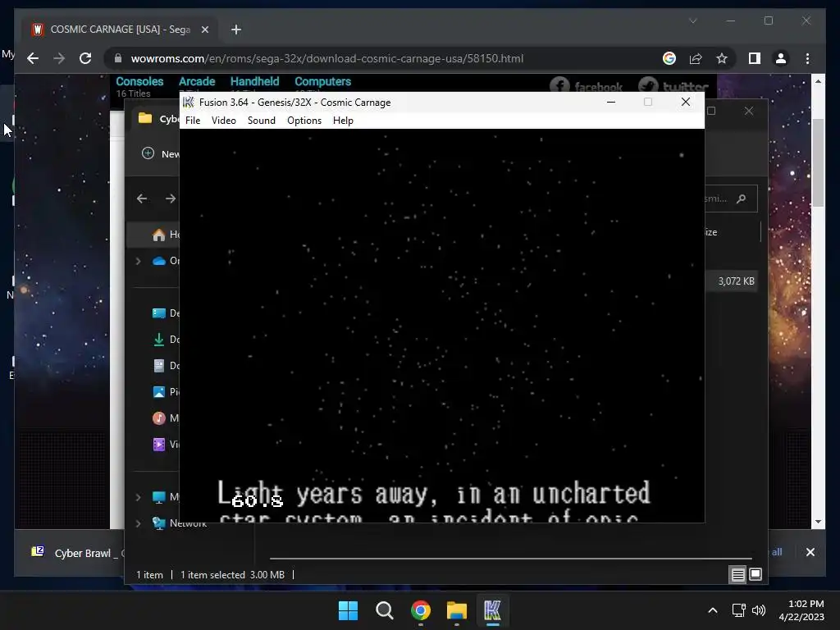Open Music folder in Explorer sidebar
The height and width of the screenshot is (630, 840).
click(165, 418)
